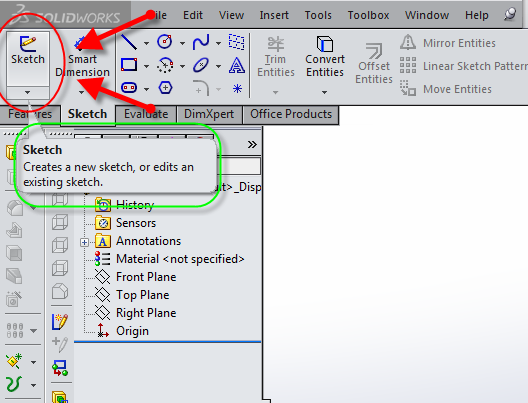Select the Line sketch tool
This screenshot has height=403, width=528.
[129, 42]
